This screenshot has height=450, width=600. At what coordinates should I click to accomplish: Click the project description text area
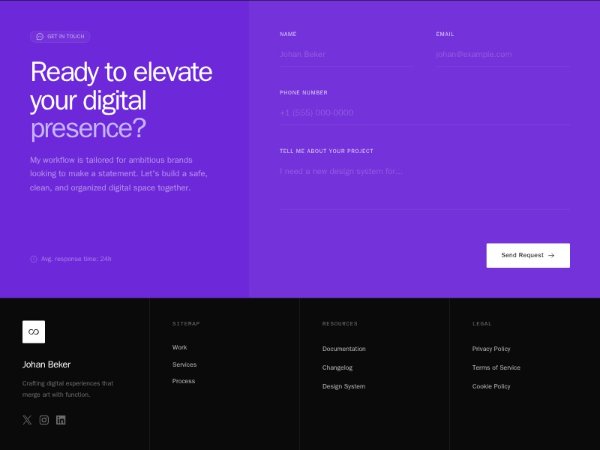coord(424,185)
